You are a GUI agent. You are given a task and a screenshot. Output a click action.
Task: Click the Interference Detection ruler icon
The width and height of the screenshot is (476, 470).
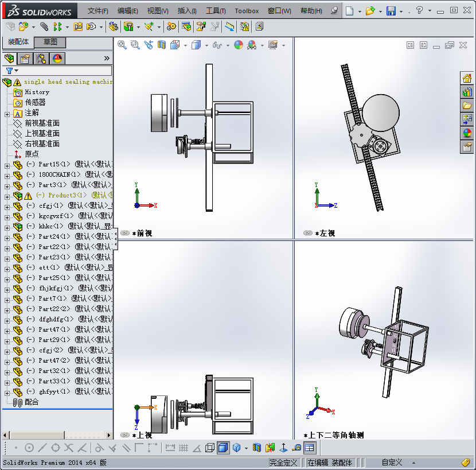click(229, 27)
